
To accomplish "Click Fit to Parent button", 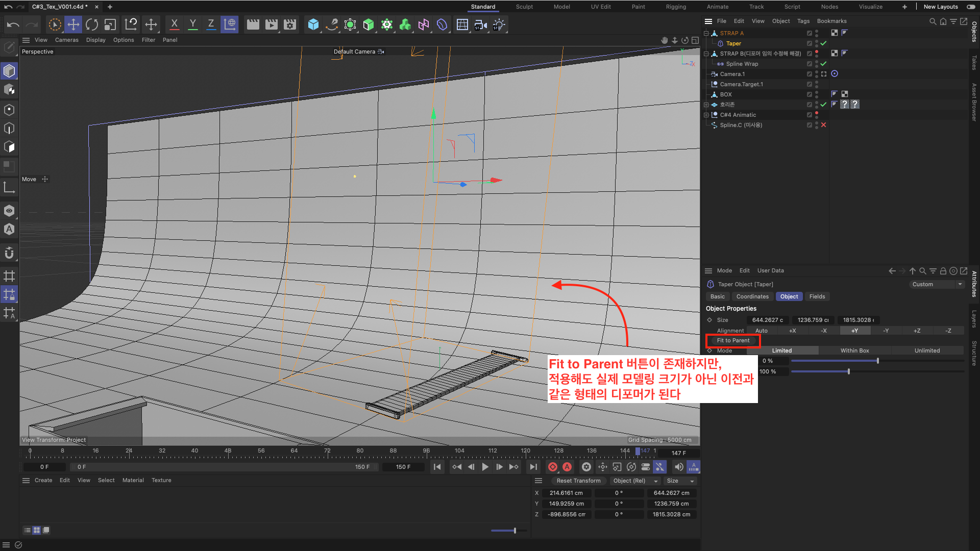I will coord(733,340).
